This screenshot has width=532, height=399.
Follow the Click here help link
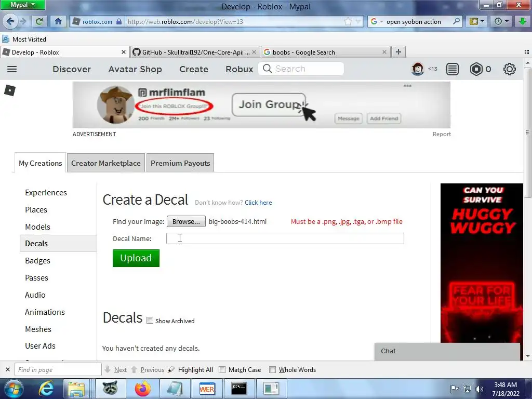(258, 202)
